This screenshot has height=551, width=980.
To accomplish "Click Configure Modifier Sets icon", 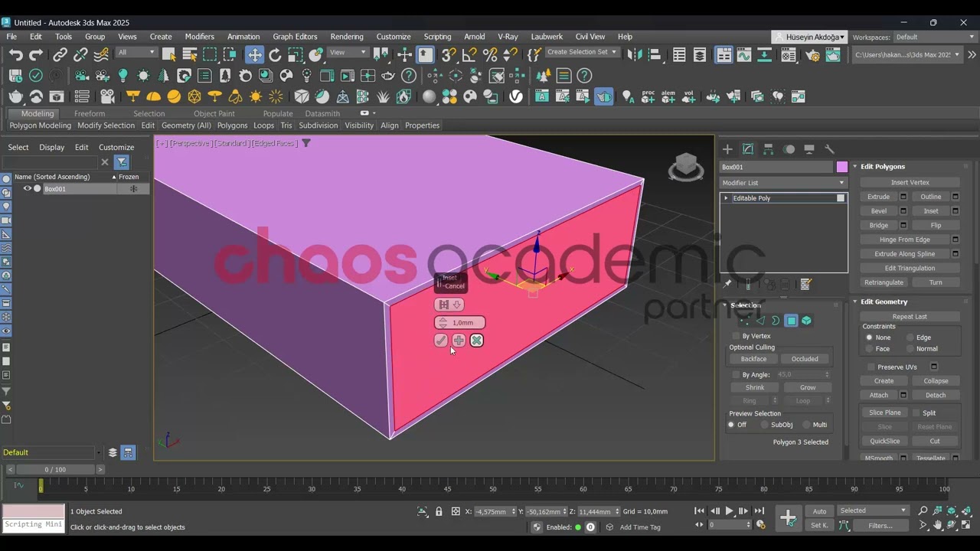I will pos(805,284).
